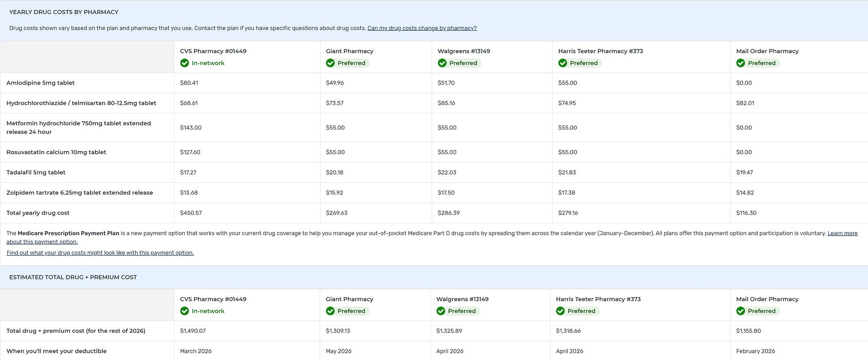Click Walgreens Preferred checkmark in yearly drug costs table

(x=442, y=63)
